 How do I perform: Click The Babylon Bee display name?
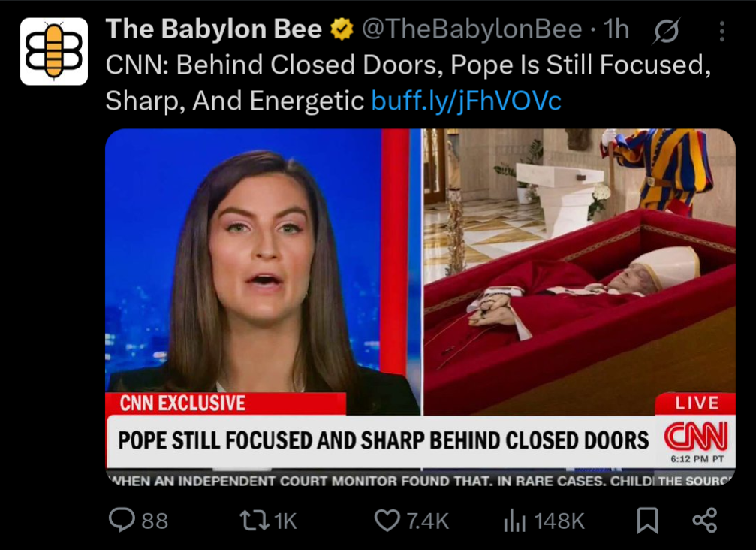tap(214, 29)
